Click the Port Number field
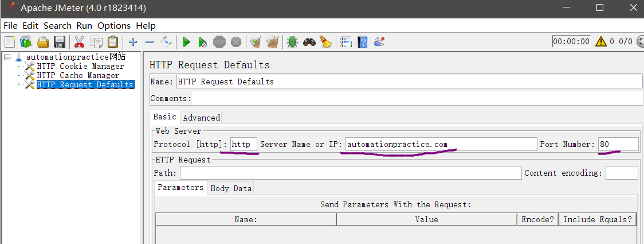This screenshot has height=244, width=644. pyautogui.click(x=619, y=144)
